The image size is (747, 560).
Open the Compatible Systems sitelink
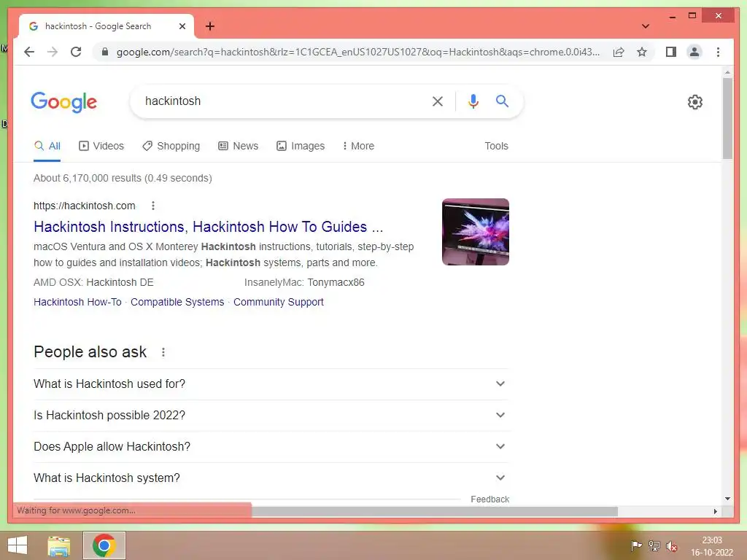point(177,302)
